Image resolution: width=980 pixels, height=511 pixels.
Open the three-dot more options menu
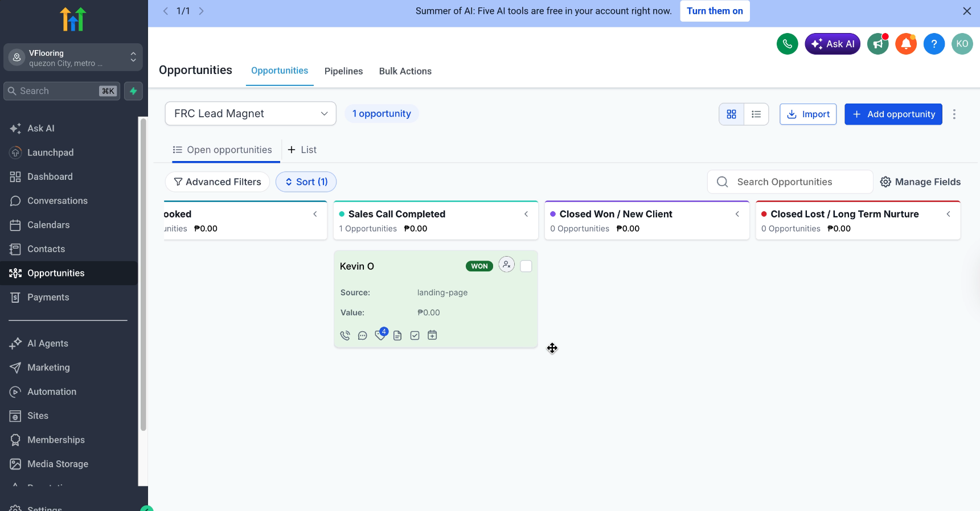954,114
